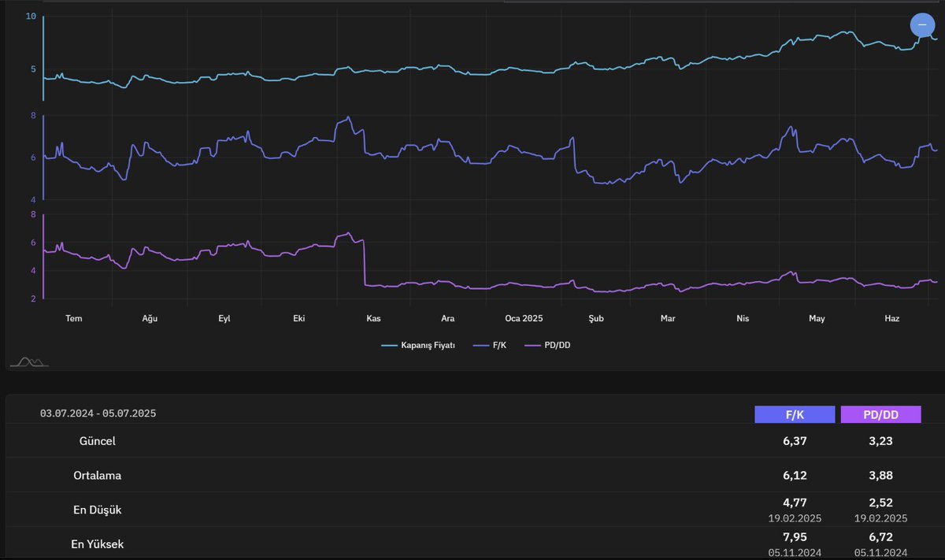Click the lowest PD/DD value 2,52

pos(880,503)
